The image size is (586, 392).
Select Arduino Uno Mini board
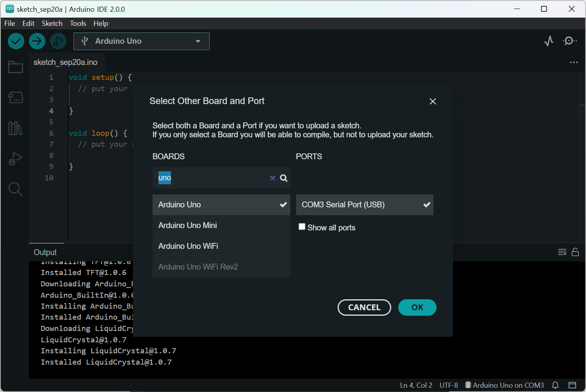(x=221, y=225)
